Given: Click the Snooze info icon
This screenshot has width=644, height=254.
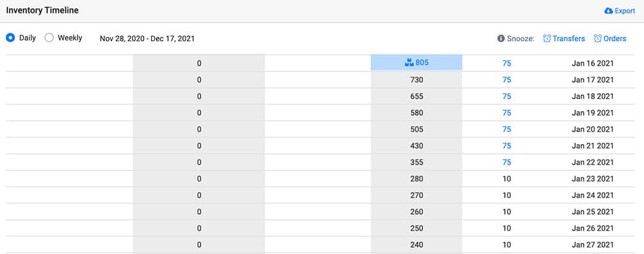Looking at the screenshot, I should (500, 39).
